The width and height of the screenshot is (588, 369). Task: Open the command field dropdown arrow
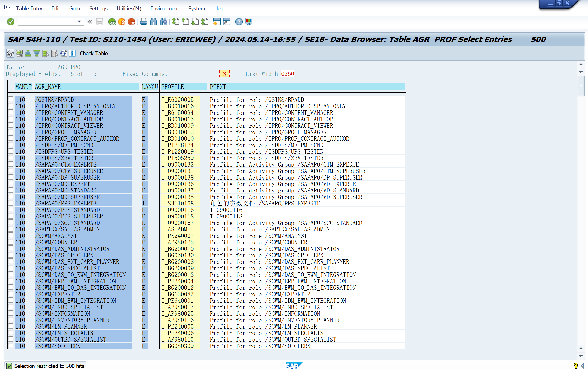coord(79,22)
